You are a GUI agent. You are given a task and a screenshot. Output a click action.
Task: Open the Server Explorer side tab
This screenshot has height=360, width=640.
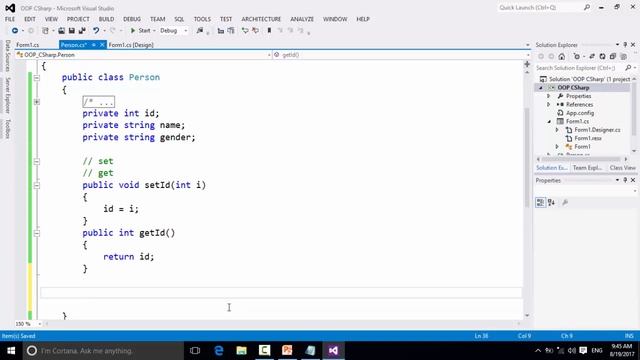(x=7, y=95)
